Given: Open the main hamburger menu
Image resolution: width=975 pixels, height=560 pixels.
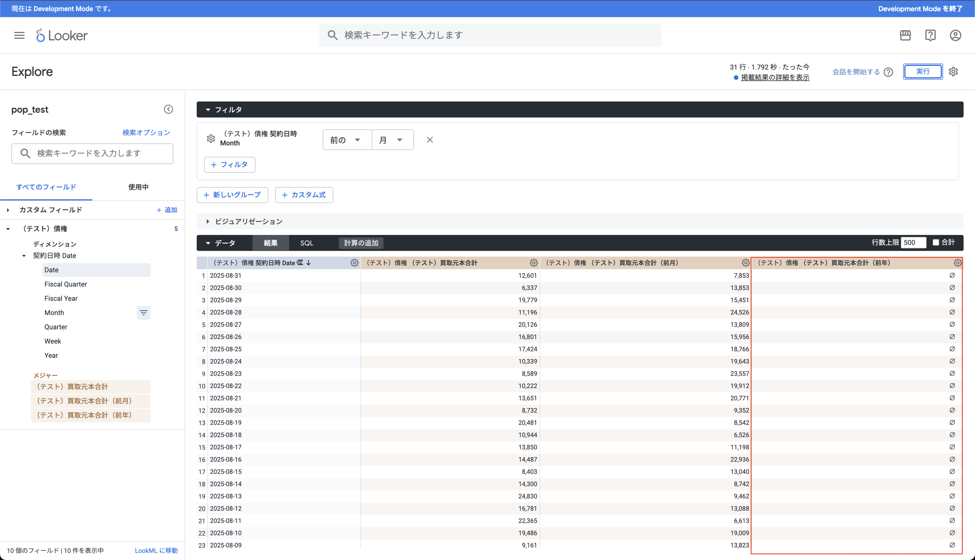Looking at the screenshot, I should click(19, 35).
